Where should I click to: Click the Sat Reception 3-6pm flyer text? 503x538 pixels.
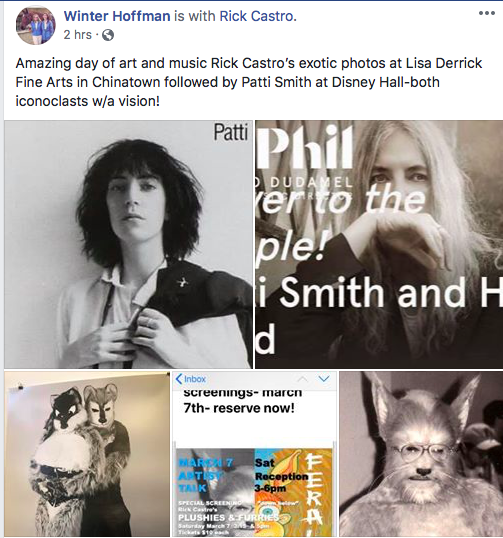281,476
